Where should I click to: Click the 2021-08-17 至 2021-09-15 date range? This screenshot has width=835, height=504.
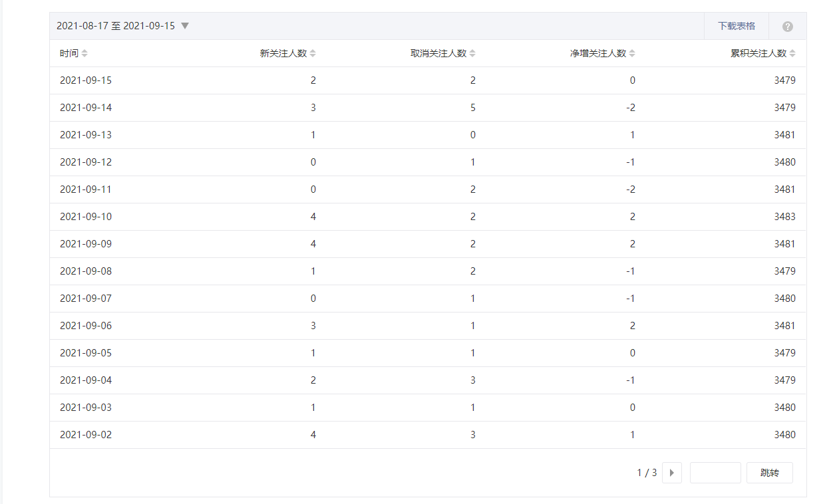pos(116,26)
